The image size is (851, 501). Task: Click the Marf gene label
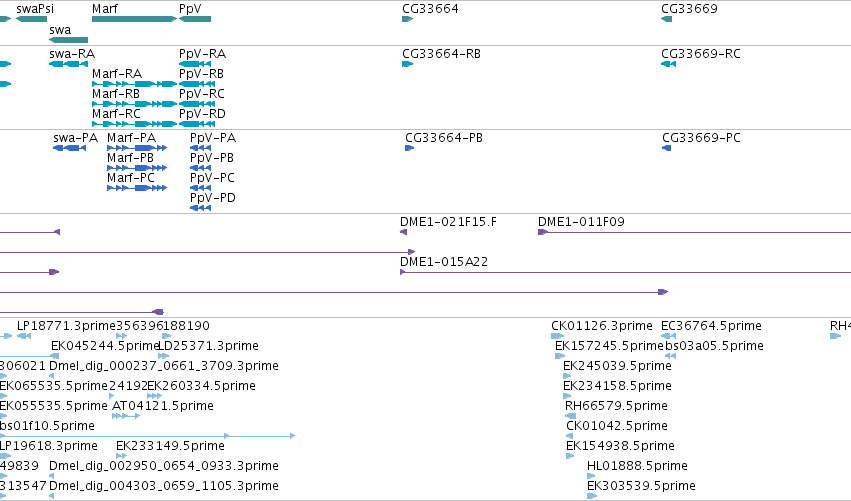tap(105, 9)
